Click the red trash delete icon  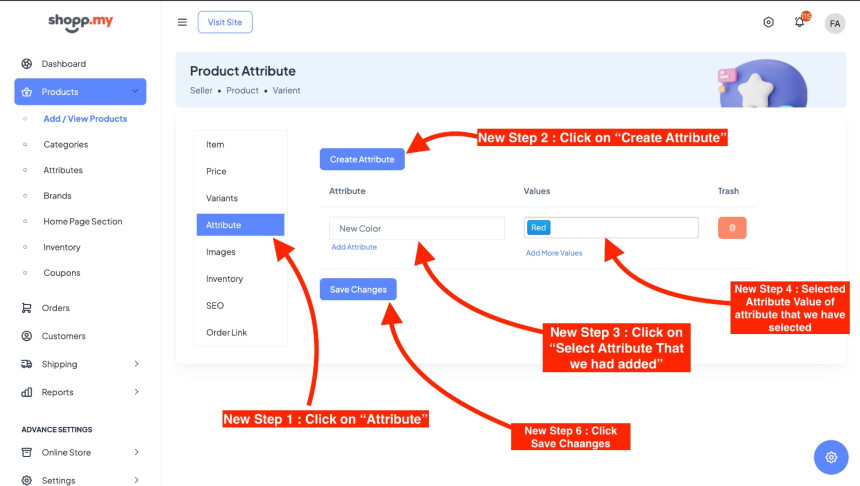pyautogui.click(x=732, y=228)
